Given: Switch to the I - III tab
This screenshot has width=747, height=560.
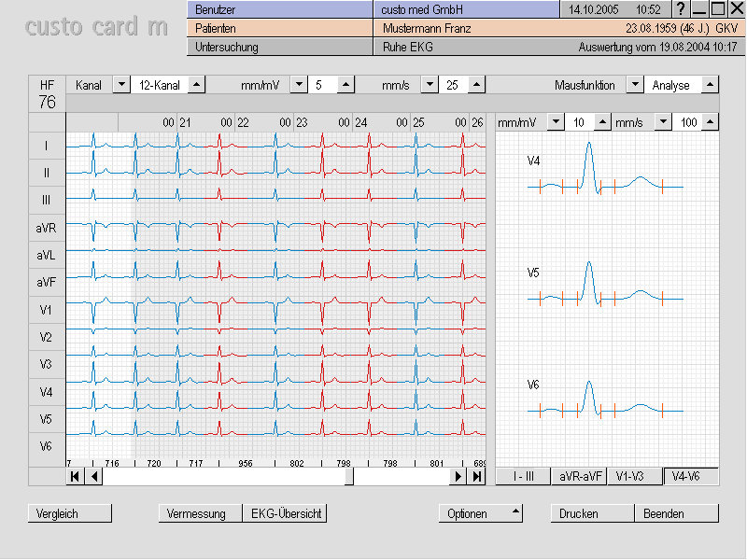Looking at the screenshot, I should coord(522,476).
